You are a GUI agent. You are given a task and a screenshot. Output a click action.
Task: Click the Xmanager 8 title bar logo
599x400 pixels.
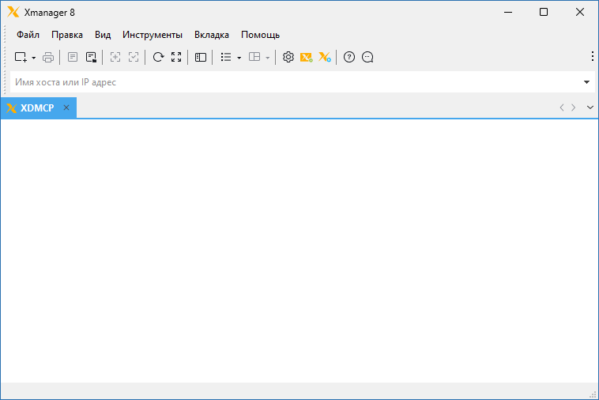[13, 12]
